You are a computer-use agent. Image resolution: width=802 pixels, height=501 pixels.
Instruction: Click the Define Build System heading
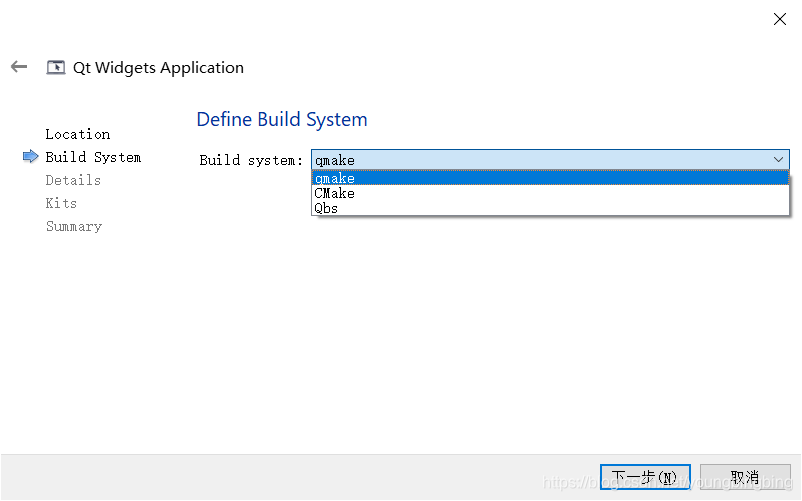[x=282, y=119]
